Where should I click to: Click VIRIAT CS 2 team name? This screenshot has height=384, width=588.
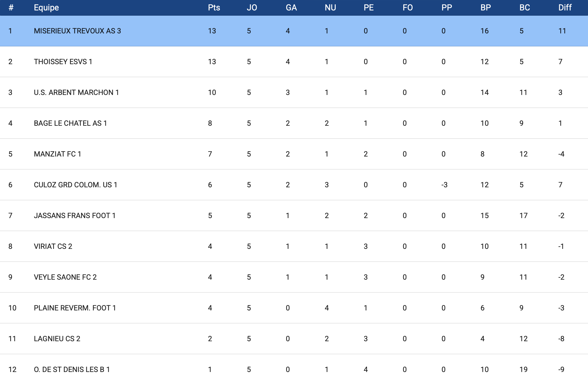53,247
